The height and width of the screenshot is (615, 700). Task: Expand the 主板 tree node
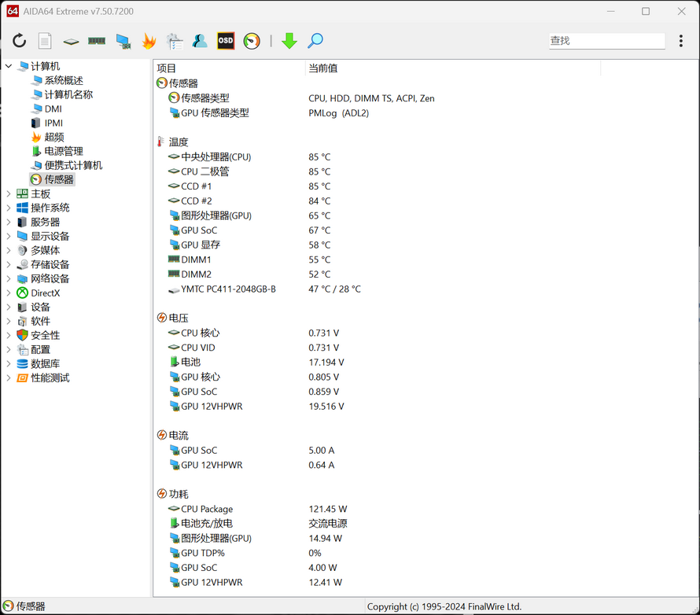coord(9,194)
